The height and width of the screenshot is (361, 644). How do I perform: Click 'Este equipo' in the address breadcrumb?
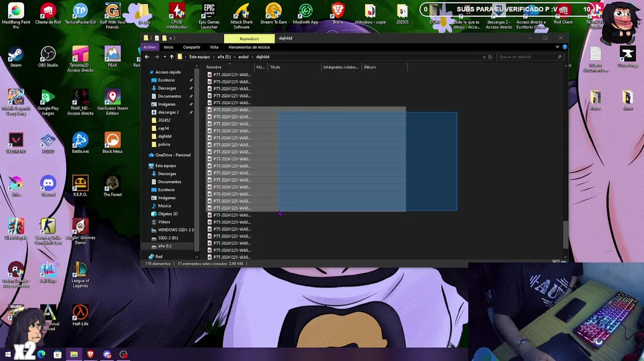pyautogui.click(x=199, y=57)
